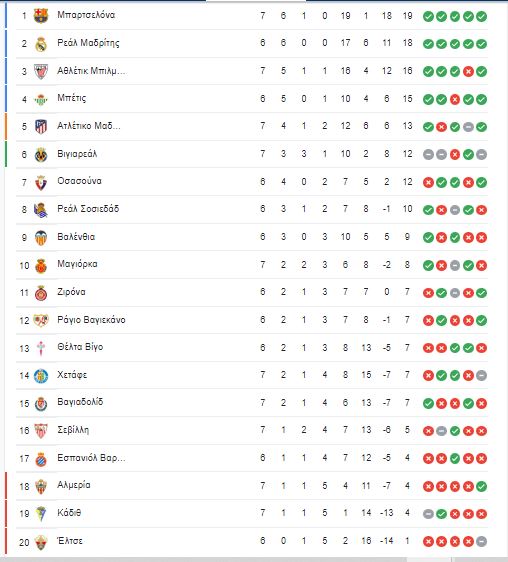Click the Getafe blue crest icon

[x=41, y=376]
